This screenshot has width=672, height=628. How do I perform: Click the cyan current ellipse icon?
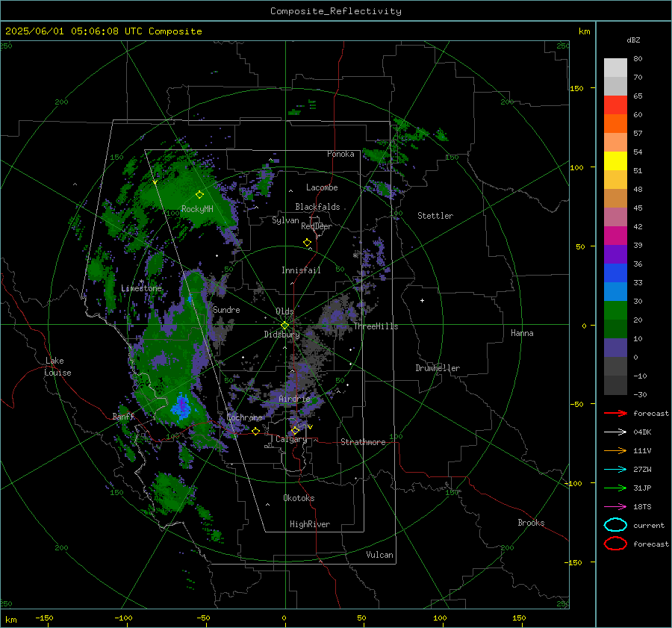pyautogui.click(x=615, y=525)
